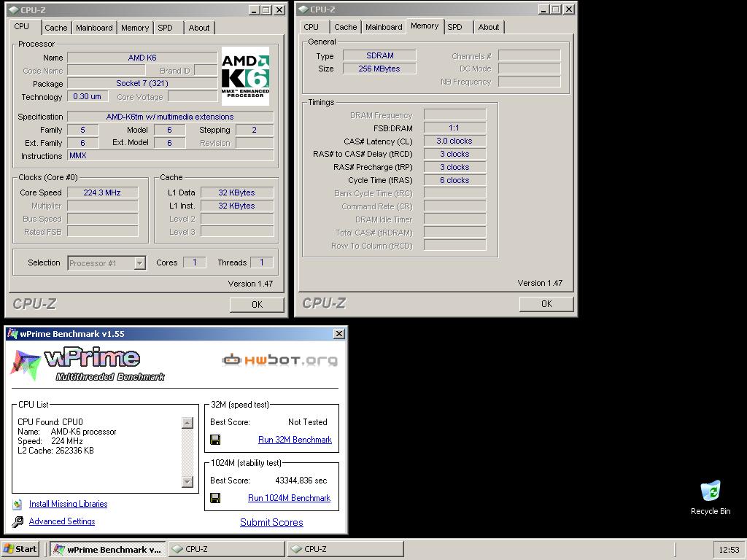The height and width of the screenshot is (560, 747).
Task: Open SPD tab in left CPU-Z window
Action: (x=166, y=28)
